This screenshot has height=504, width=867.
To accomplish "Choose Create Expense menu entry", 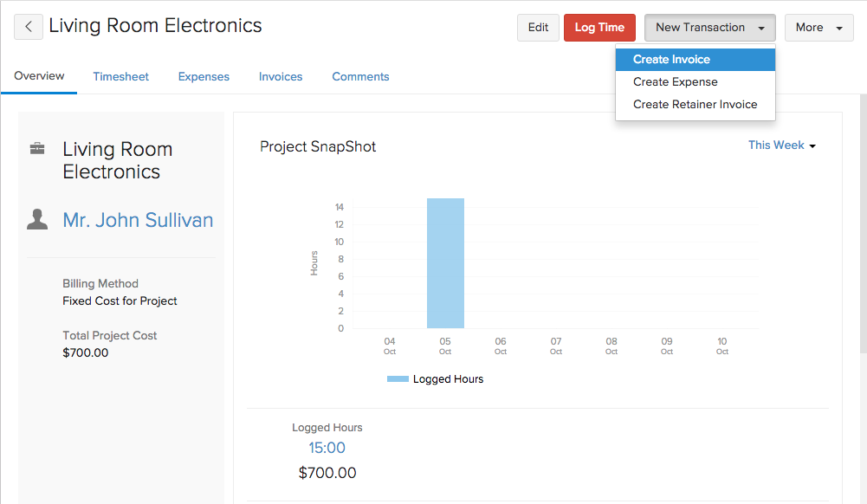I will [x=695, y=81].
